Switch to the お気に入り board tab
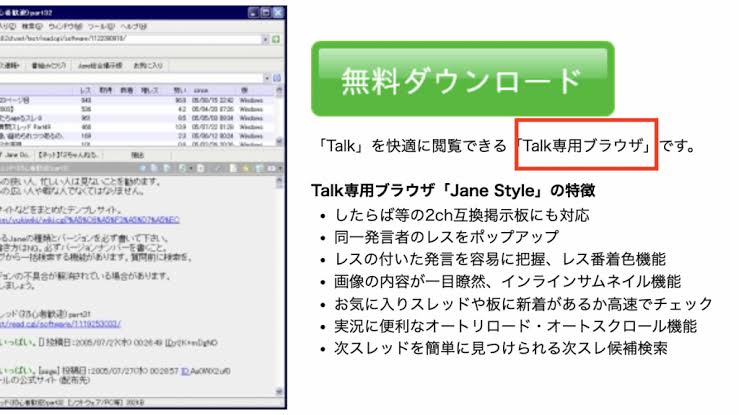Image resolution: width=739 pixels, height=415 pixels. [x=148, y=65]
